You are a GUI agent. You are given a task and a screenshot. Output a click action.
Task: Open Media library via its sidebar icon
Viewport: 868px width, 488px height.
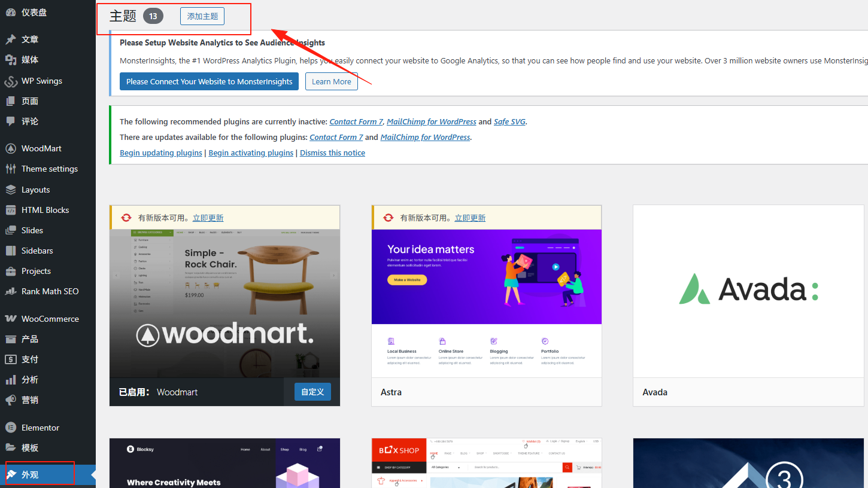[x=11, y=60]
